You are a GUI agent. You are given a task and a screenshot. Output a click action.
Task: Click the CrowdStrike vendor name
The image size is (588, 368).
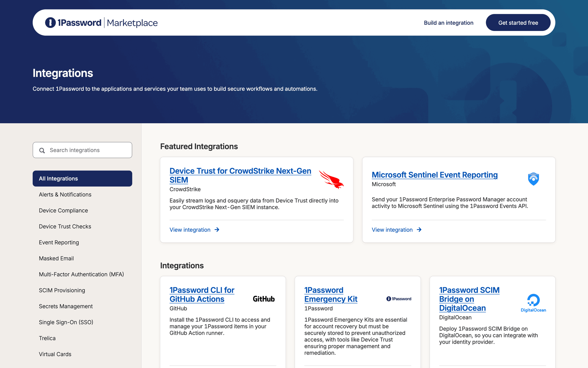185,189
